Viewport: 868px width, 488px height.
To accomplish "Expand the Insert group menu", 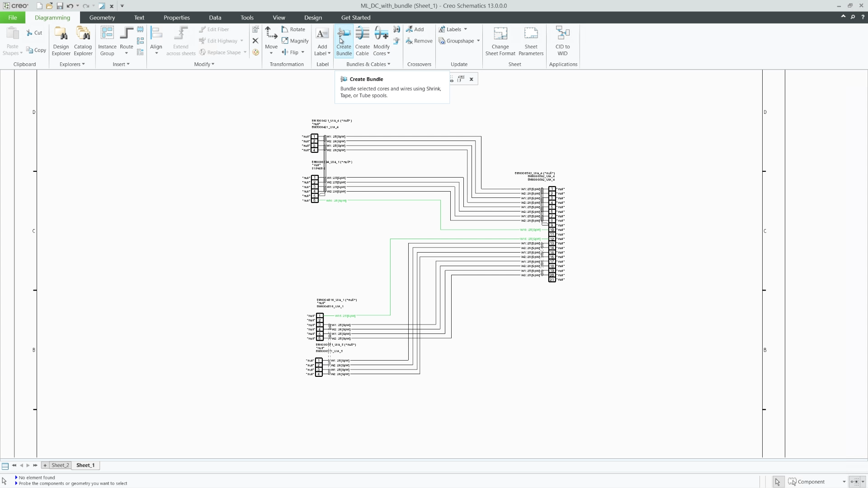I will point(121,64).
